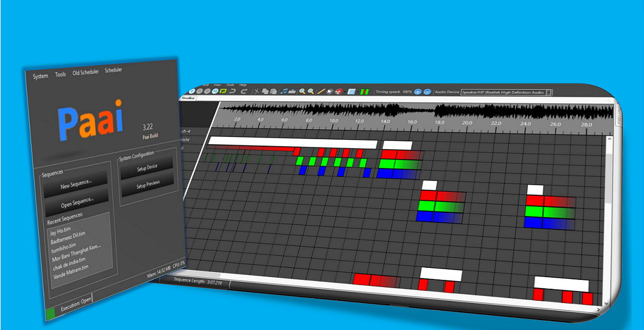Click the 26.0 mark on the time ruler

[x=555, y=124]
